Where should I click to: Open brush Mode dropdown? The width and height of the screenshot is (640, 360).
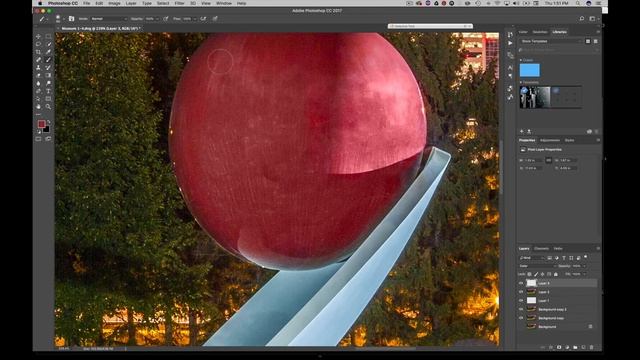tap(109, 19)
